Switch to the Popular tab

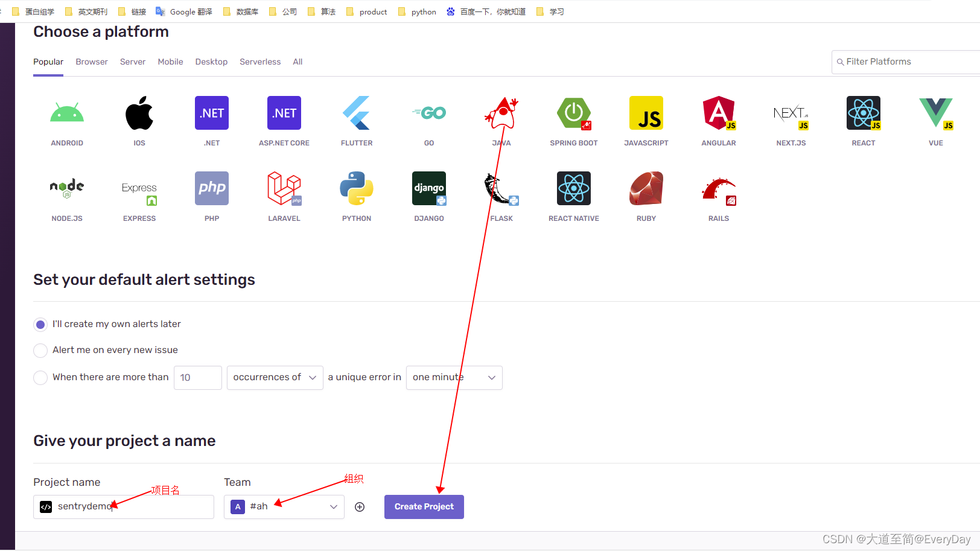[x=48, y=62]
